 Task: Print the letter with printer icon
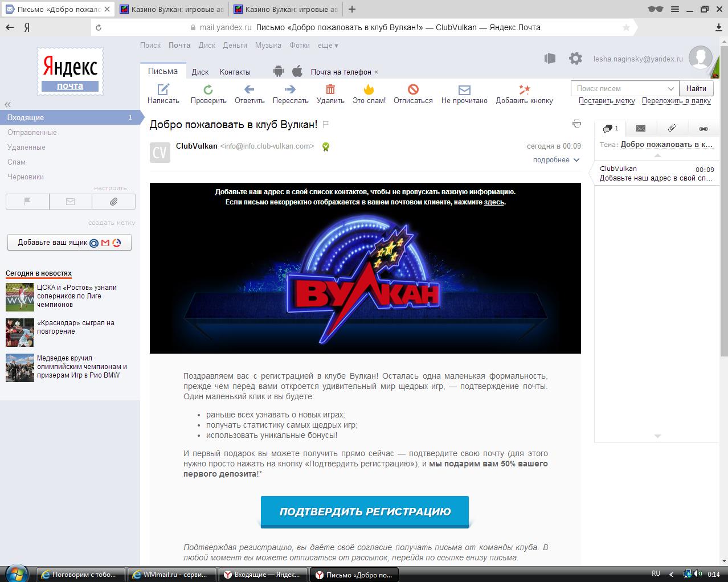point(576,124)
